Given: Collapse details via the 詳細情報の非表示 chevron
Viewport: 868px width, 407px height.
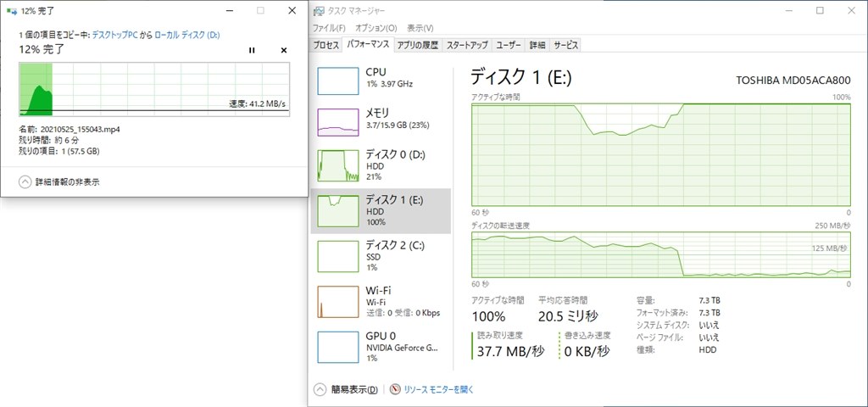Looking at the screenshot, I should tap(25, 181).
